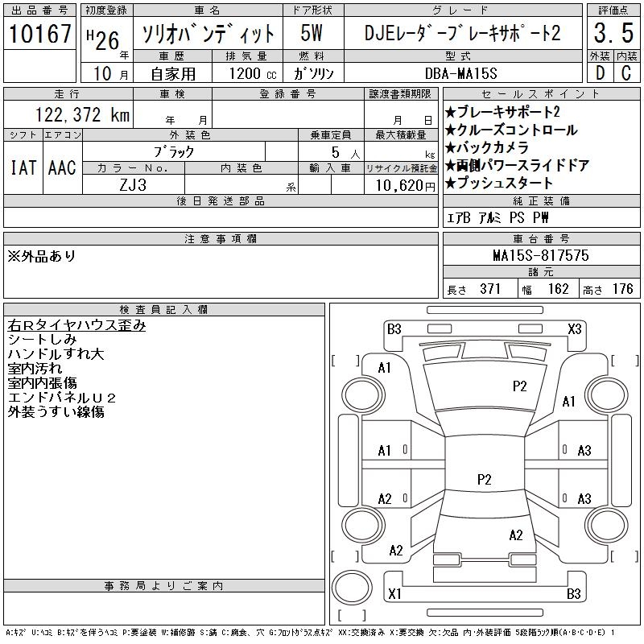The image size is (644, 644).
Task: Select the inspector note エンドパネルU2
Action: [62, 398]
